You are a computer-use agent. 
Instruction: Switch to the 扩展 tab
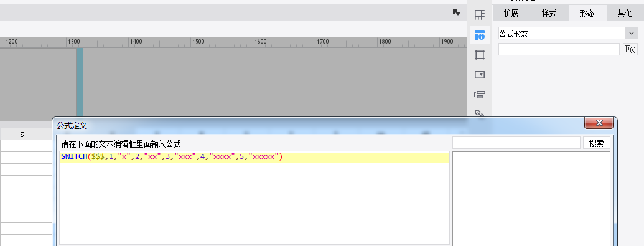(x=511, y=13)
